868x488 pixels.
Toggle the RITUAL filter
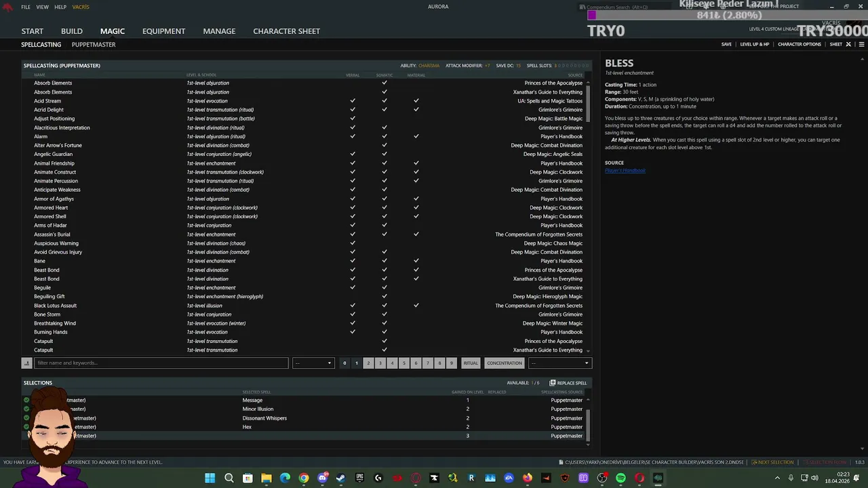click(471, 363)
